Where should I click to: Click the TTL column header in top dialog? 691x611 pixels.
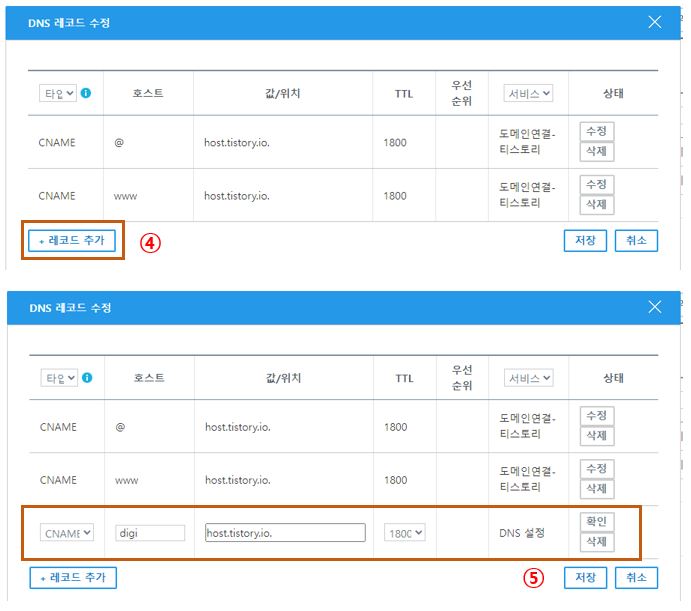404,93
